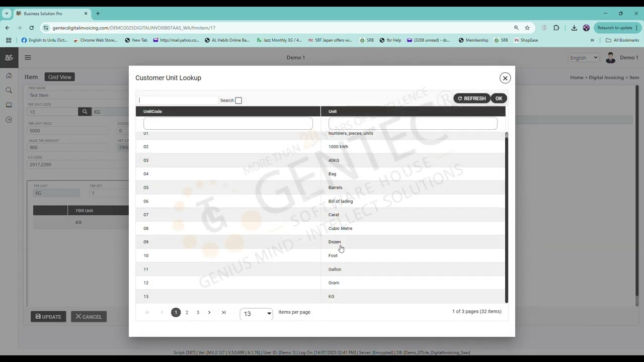644x362 pixels.
Task: Click current page 1 indicator
Action: point(176,312)
